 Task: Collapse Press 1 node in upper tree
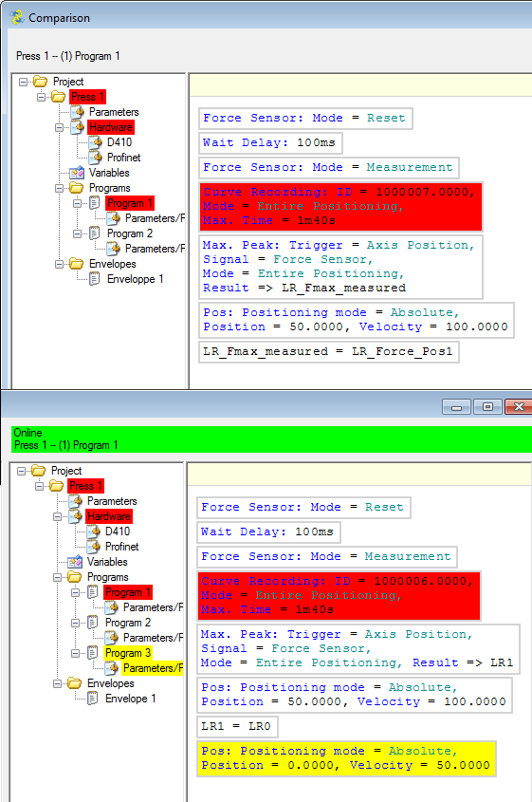click(41, 97)
